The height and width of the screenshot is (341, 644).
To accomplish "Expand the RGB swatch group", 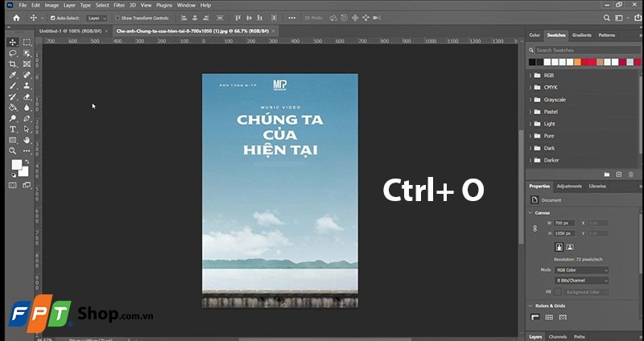I will (x=530, y=76).
